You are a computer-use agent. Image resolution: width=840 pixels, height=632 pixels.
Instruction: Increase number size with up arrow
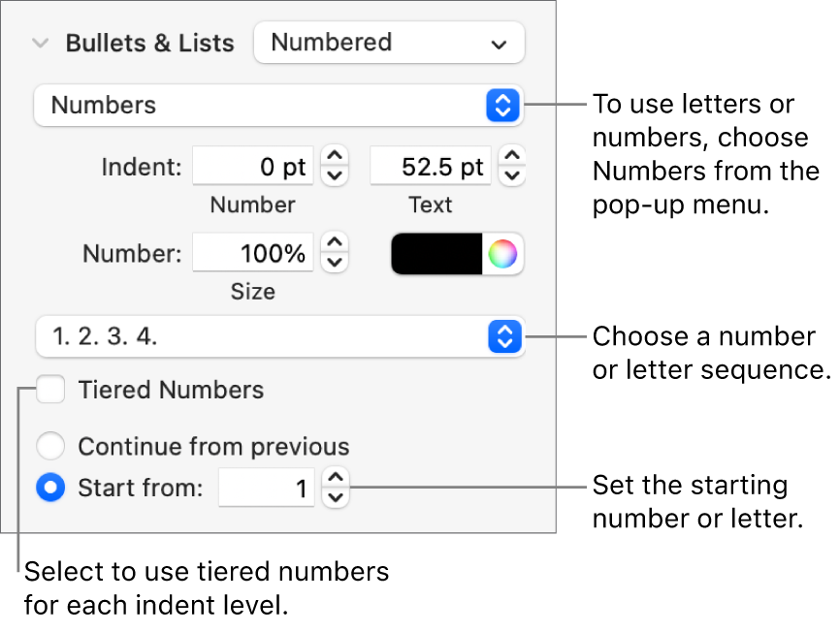(334, 243)
